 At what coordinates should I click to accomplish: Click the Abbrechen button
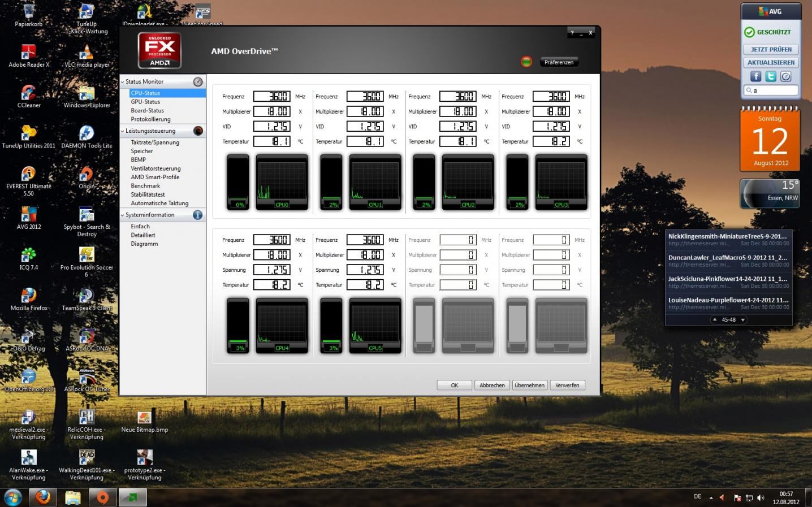click(x=492, y=385)
